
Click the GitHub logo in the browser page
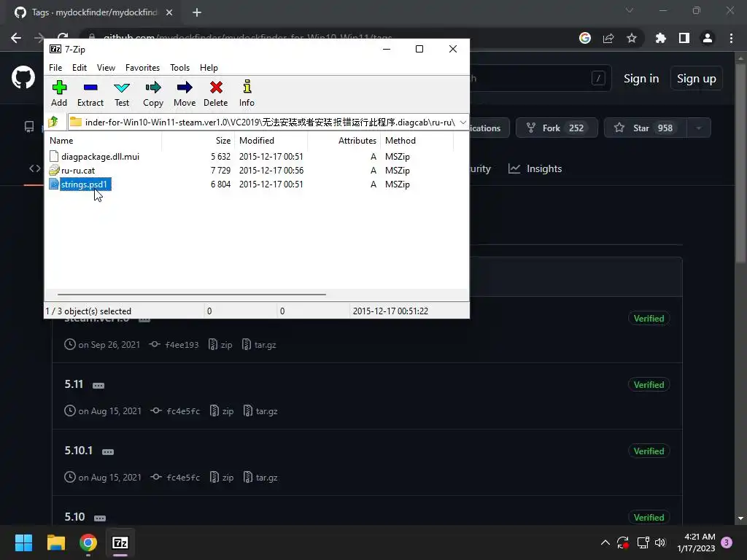[x=23, y=77]
